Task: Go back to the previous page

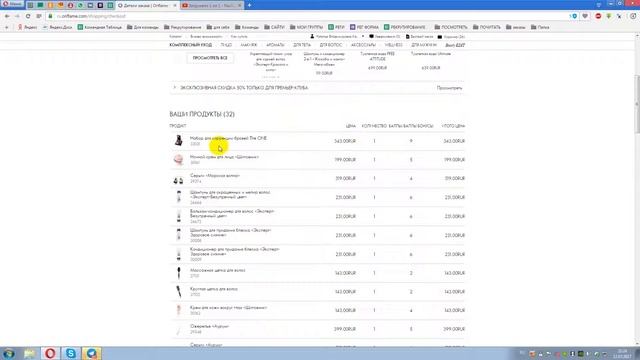Action: point(7,16)
